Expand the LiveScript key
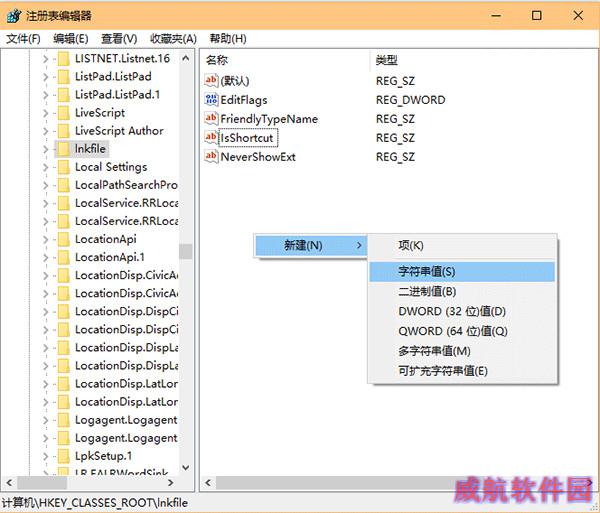 [x=46, y=113]
